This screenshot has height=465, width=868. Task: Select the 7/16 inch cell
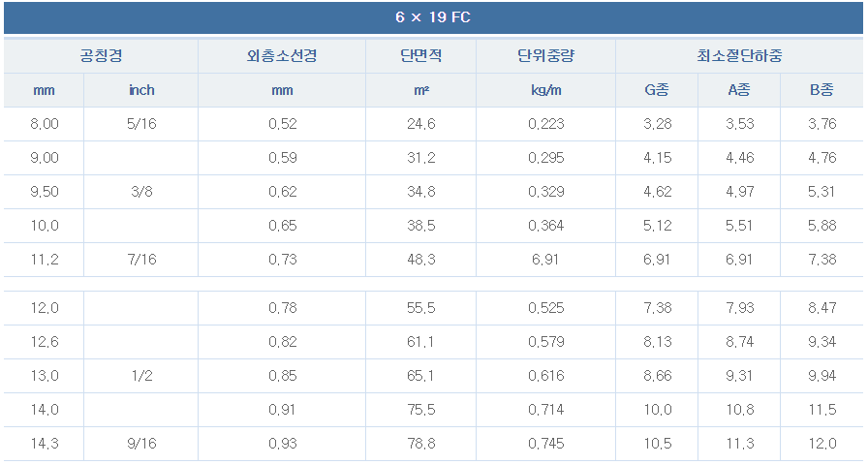(141, 260)
